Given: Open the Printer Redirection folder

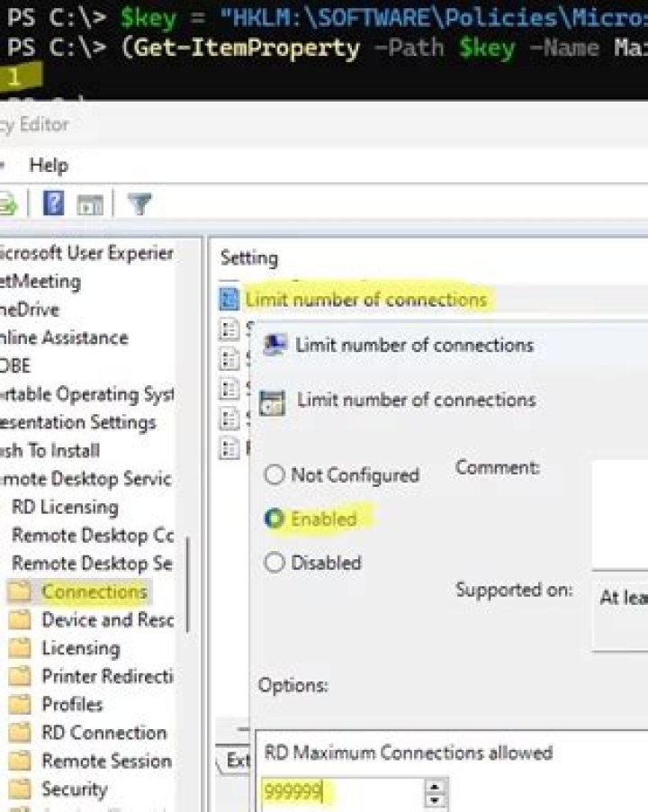Looking at the screenshot, I should click(x=108, y=676).
